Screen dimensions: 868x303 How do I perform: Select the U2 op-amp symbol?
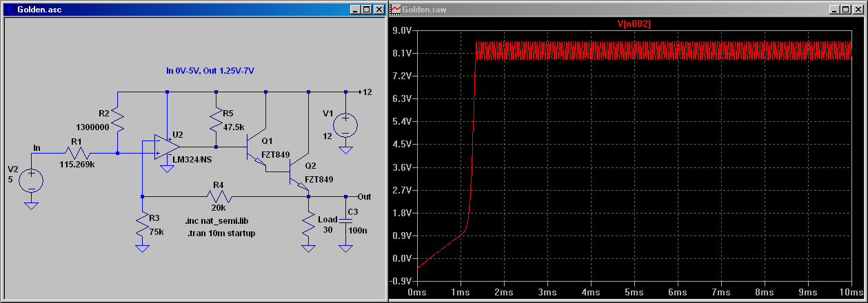pos(166,147)
